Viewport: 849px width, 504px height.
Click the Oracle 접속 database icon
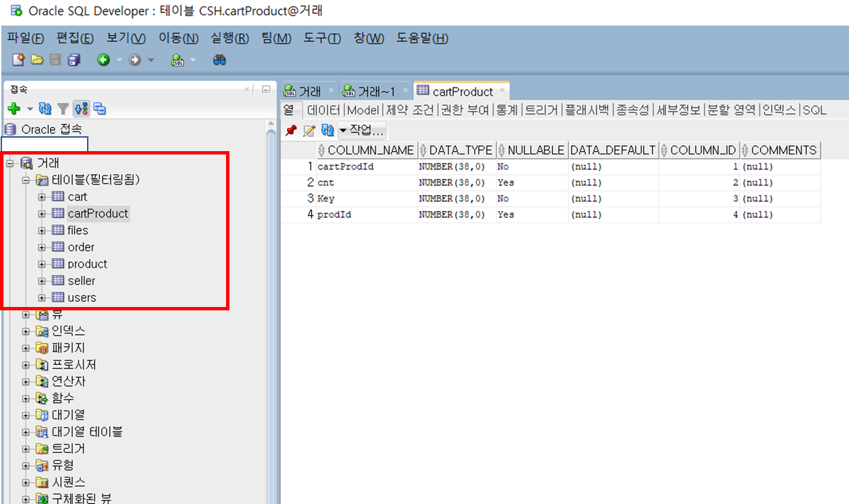click(x=10, y=130)
